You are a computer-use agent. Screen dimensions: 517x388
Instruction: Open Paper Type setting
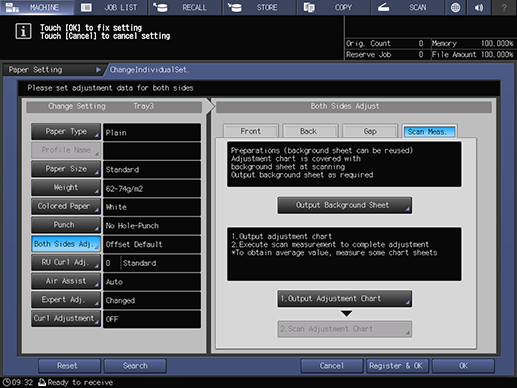(x=66, y=132)
